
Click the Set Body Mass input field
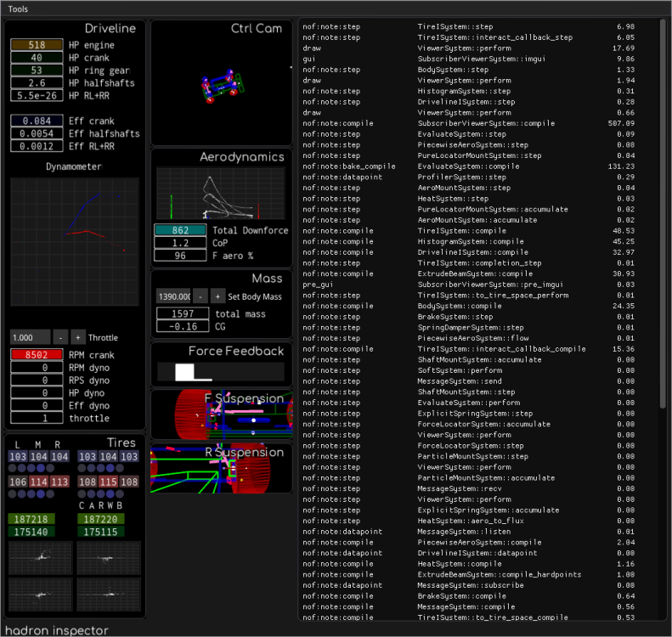pyautogui.click(x=173, y=296)
